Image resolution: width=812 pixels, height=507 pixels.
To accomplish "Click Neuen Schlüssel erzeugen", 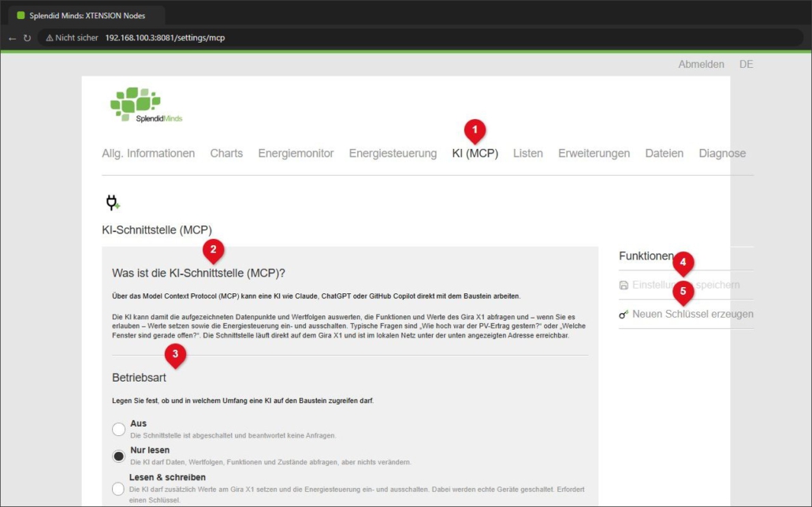I will (692, 314).
